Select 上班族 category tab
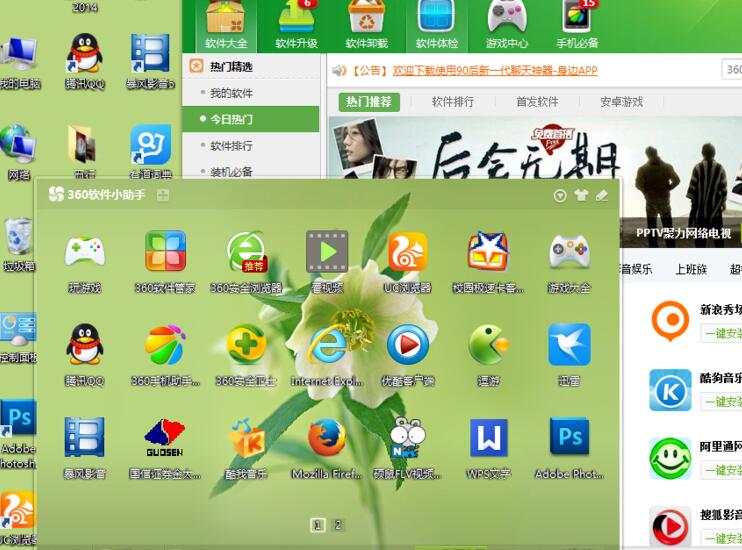The height and width of the screenshot is (550, 742). [x=691, y=269]
